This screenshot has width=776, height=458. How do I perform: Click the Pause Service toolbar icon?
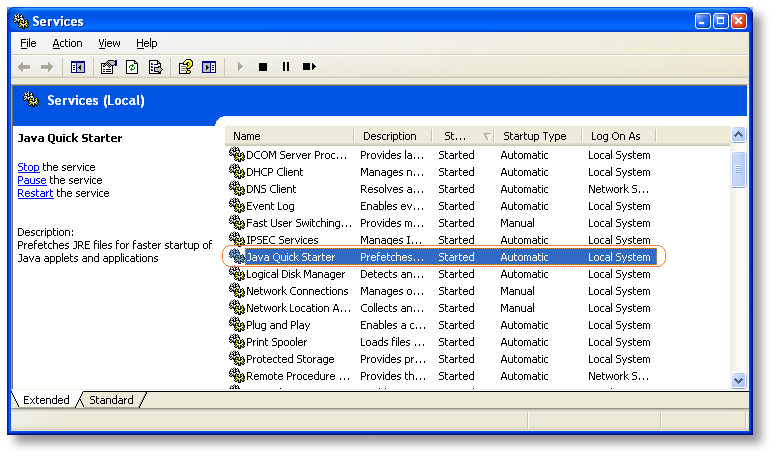[x=286, y=67]
